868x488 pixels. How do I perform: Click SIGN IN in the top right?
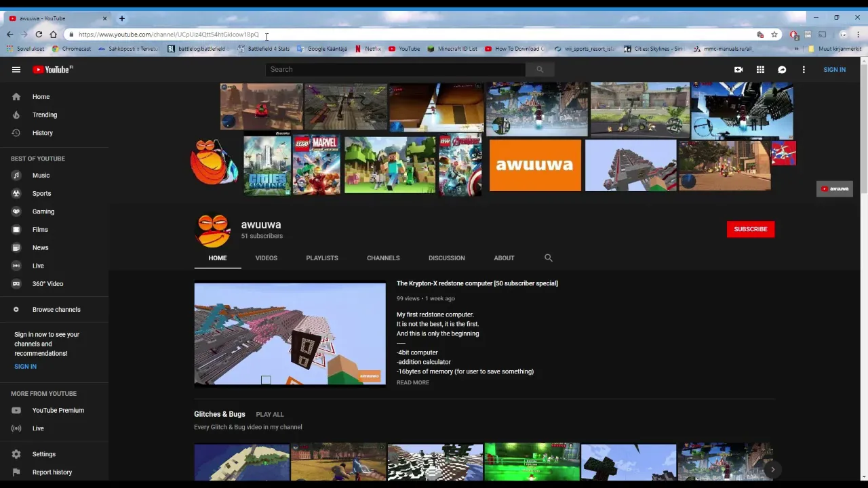pos(834,69)
